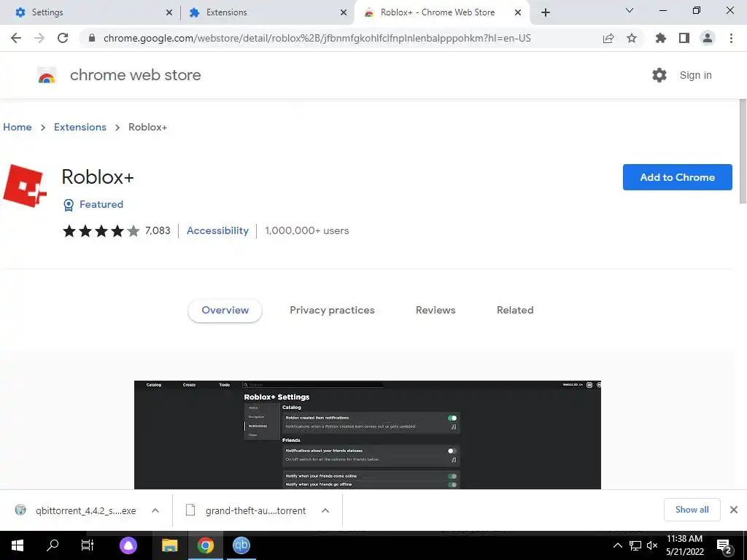Close the Settings tab
The height and width of the screenshot is (560, 747).
click(169, 12)
